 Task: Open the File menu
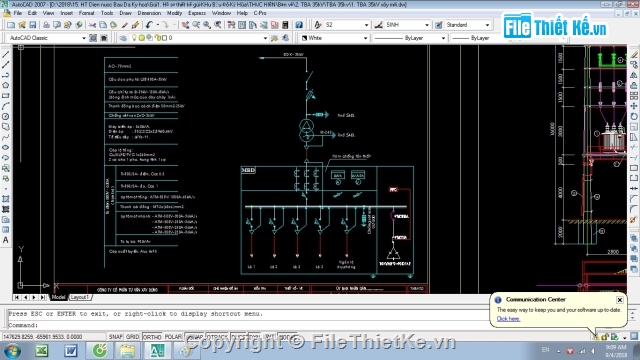click(x=18, y=13)
